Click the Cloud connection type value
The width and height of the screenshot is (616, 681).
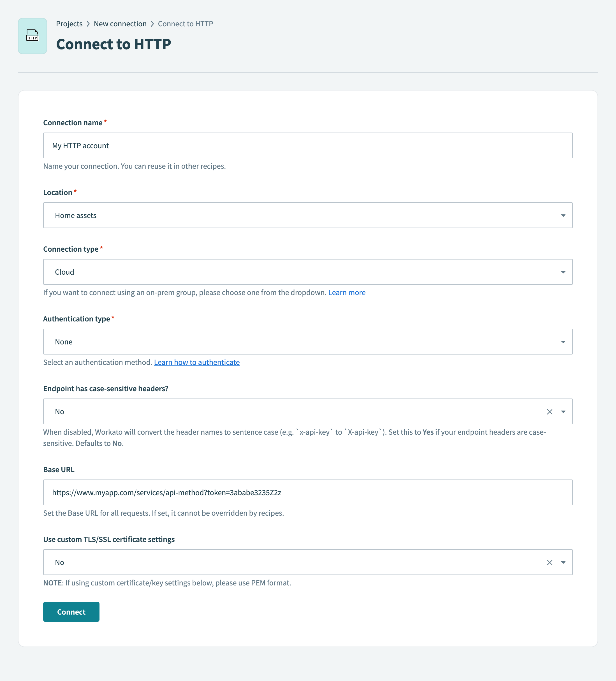64,272
